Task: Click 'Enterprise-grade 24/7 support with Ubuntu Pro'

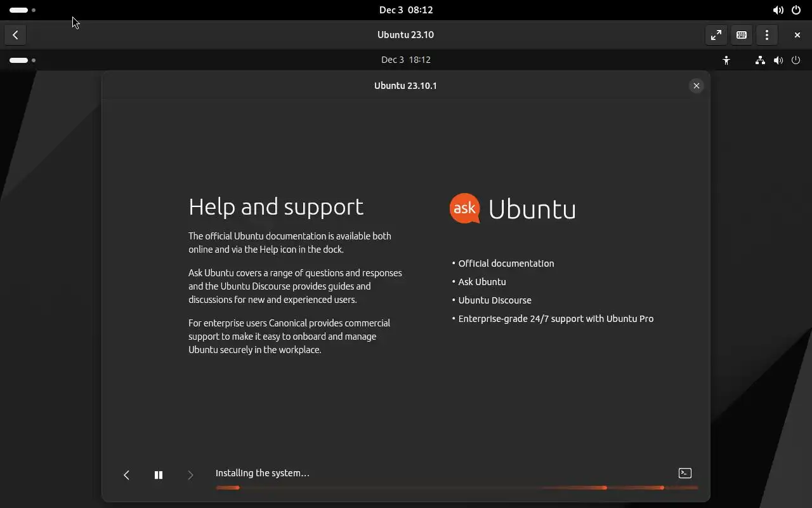Action: click(556, 319)
